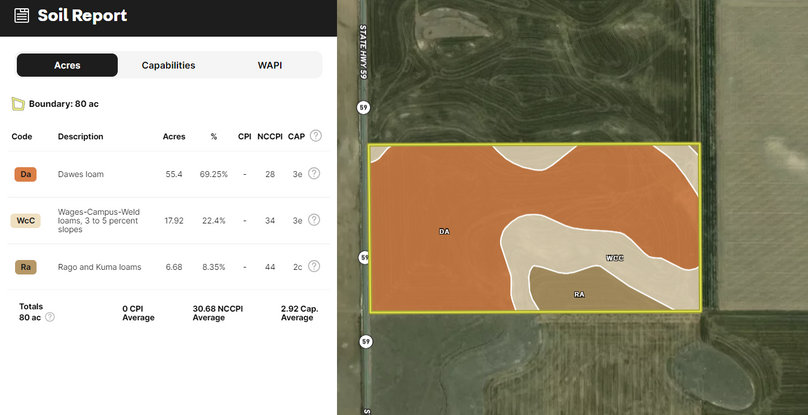The width and height of the screenshot is (808, 415).
Task: Click help icon next to Totals 80 ac
Action: pos(50,317)
